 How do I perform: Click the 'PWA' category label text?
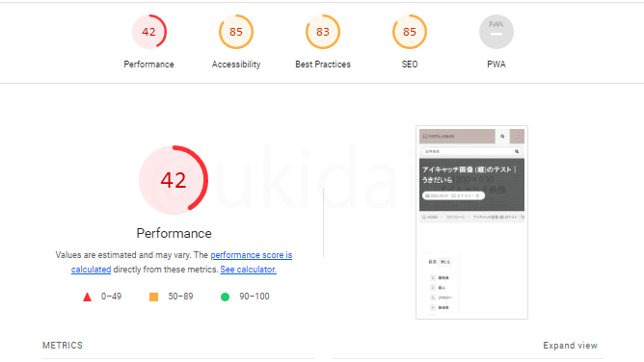(x=496, y=65)
